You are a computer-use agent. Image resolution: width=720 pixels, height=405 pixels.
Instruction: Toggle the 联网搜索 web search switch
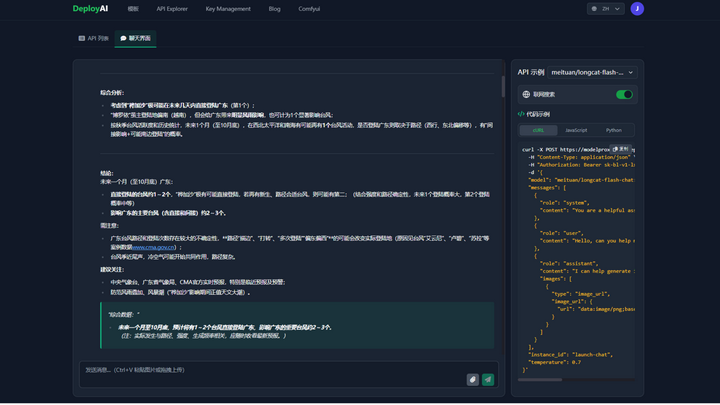point(624,95)
